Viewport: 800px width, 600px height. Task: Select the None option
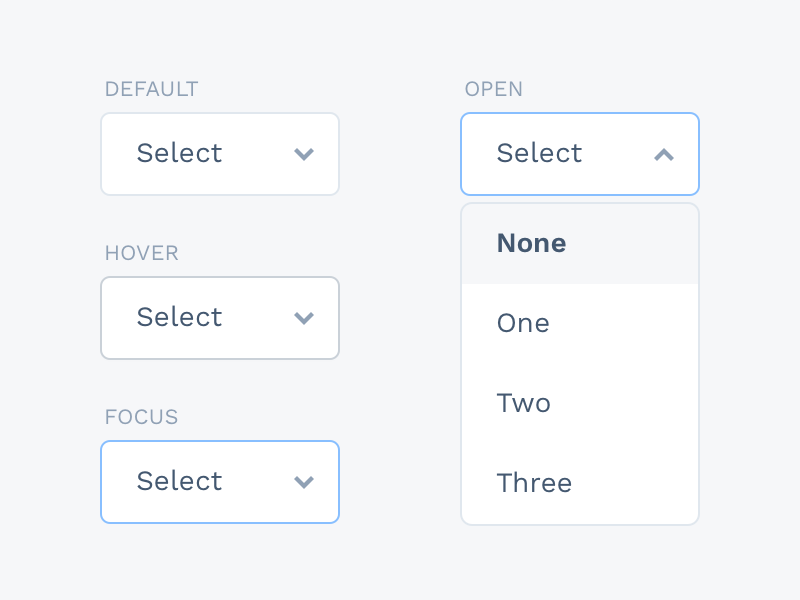(x=531, y=243)
